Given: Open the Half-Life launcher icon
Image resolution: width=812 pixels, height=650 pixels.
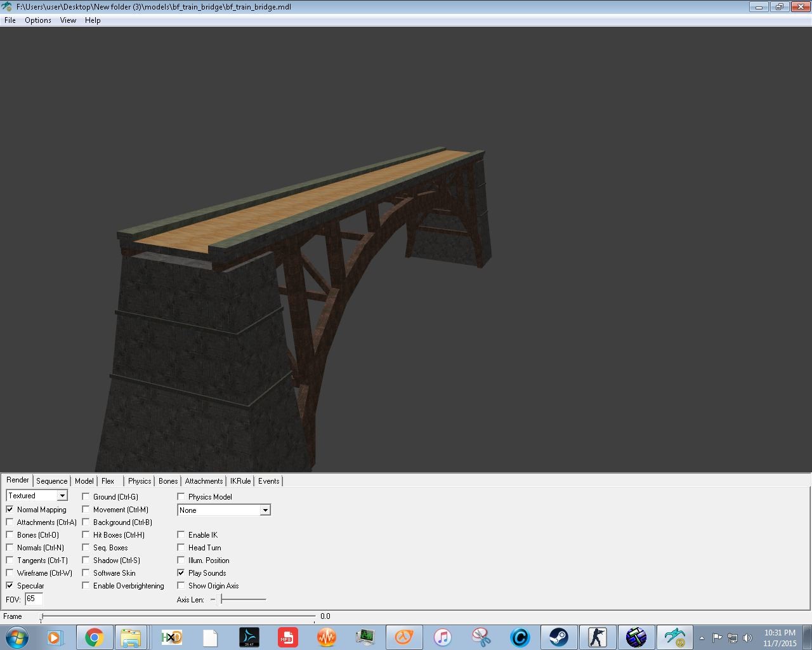Looking at the screenshot, I should [404, 637].
